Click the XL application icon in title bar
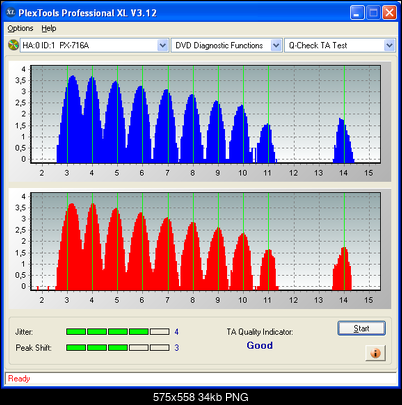 pyautogui.click(x=11, y=13)
